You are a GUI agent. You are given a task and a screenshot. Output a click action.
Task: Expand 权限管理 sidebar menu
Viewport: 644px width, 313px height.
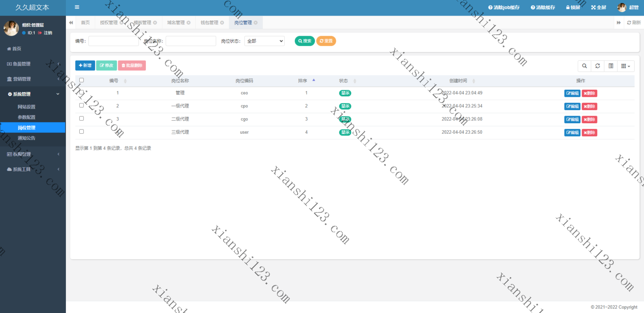33,154
